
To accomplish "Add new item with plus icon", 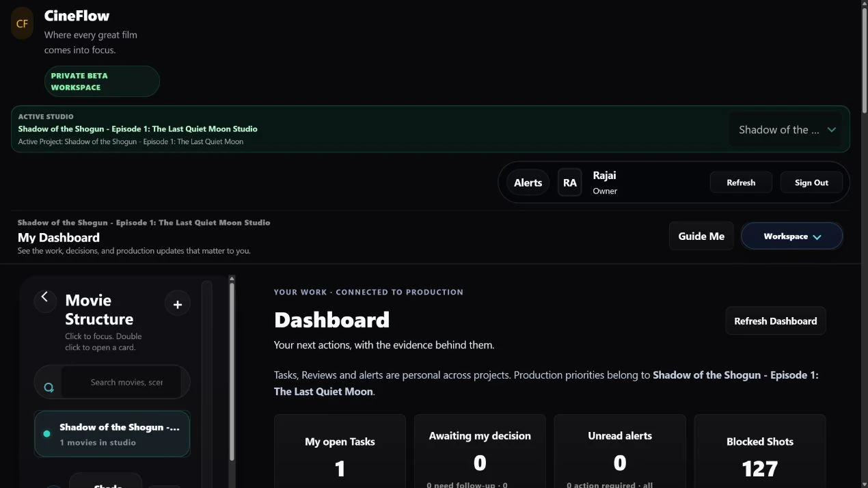I will pos(178,304).
